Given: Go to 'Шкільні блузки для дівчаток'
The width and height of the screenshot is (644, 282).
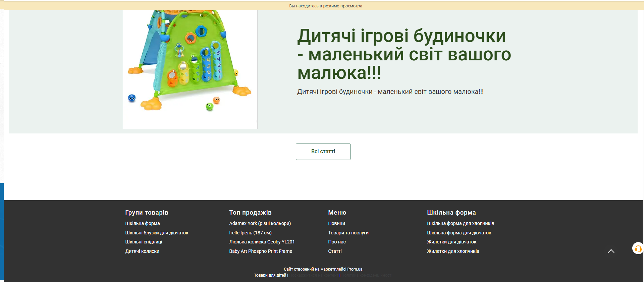Looking at the screenshot, I should pos(157,233).
